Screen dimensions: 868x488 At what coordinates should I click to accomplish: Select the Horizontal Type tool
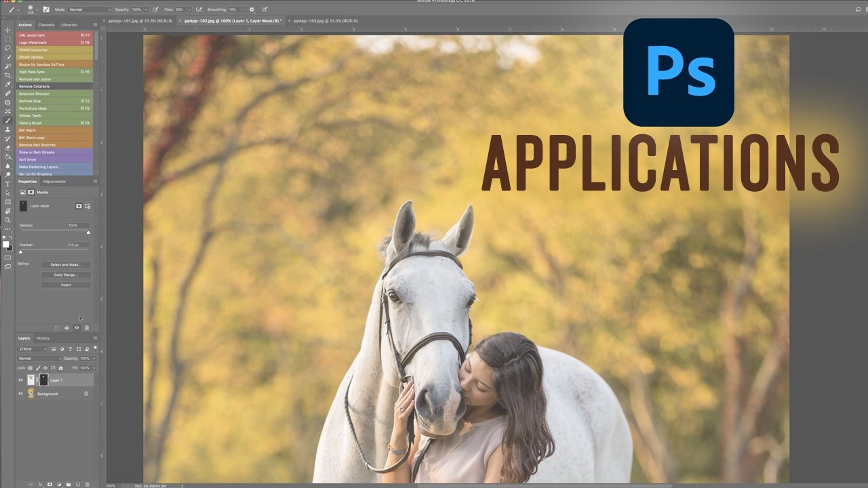(x=7, y=184)
